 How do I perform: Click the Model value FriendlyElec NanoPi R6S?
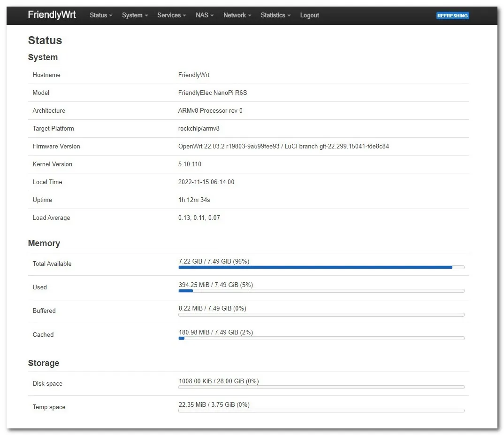coord(213,93)
